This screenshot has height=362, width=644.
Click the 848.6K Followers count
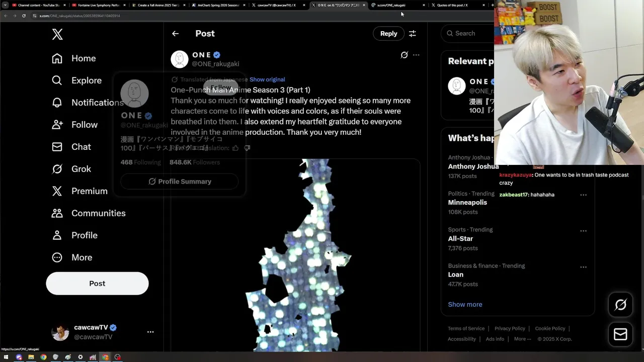coord(195,162)
